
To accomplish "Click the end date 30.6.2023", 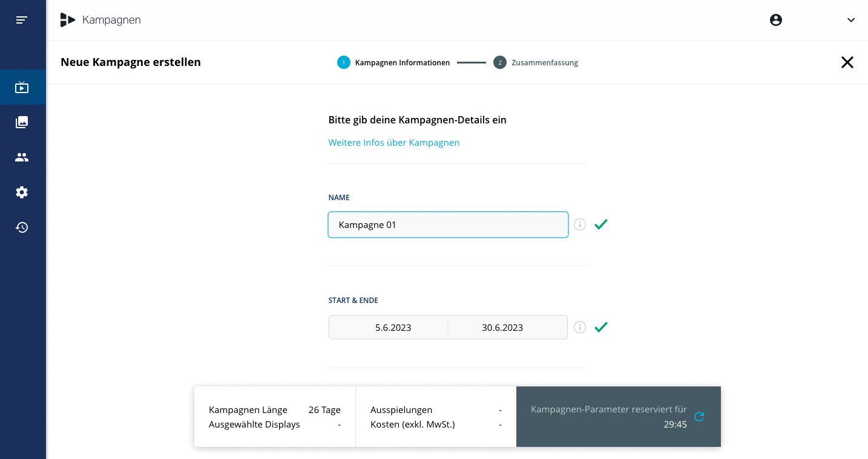I will tap(502, 327).
